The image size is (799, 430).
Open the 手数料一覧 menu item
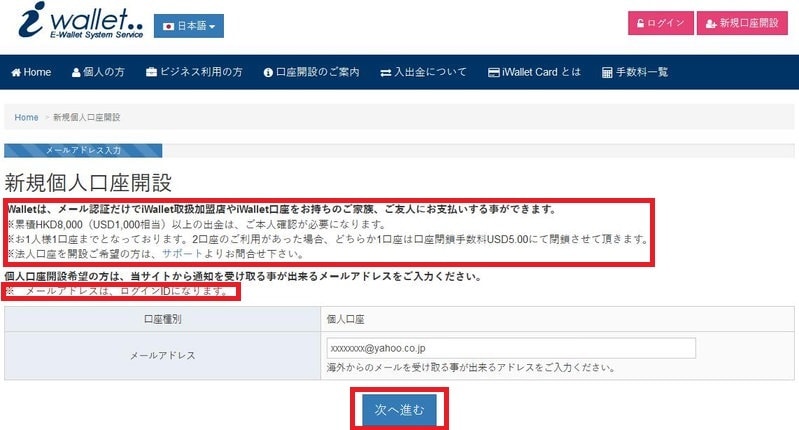tap(635, 72)
